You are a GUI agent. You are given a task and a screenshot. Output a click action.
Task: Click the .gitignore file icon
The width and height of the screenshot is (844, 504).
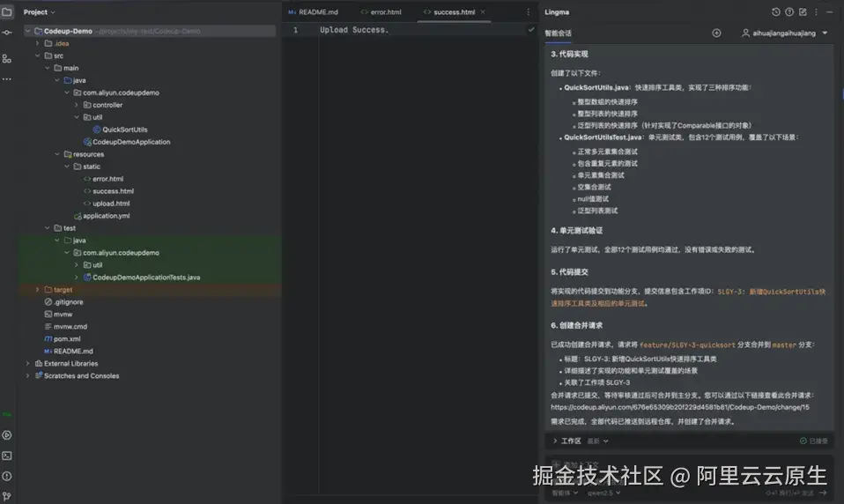coord(48,302)
